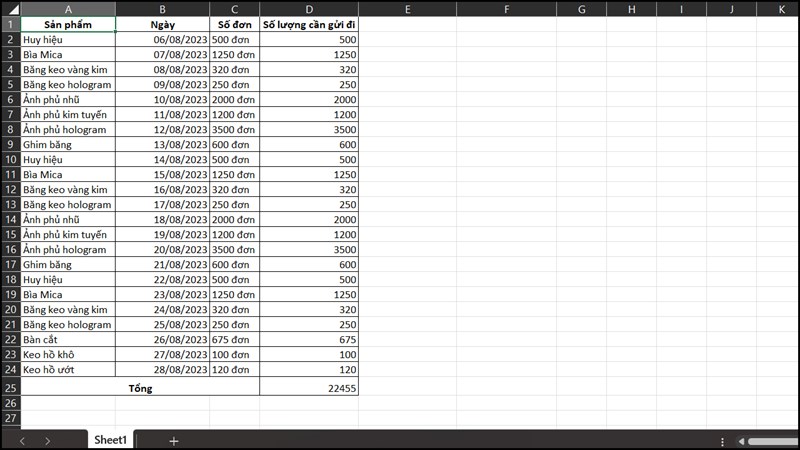The image size is (800, 450).
Task: Select the '120 đơn' cell
Action: [234, 369]
